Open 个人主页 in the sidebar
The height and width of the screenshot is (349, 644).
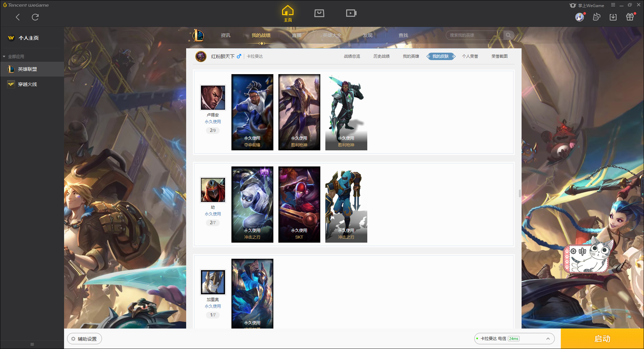tap(29, 38)
